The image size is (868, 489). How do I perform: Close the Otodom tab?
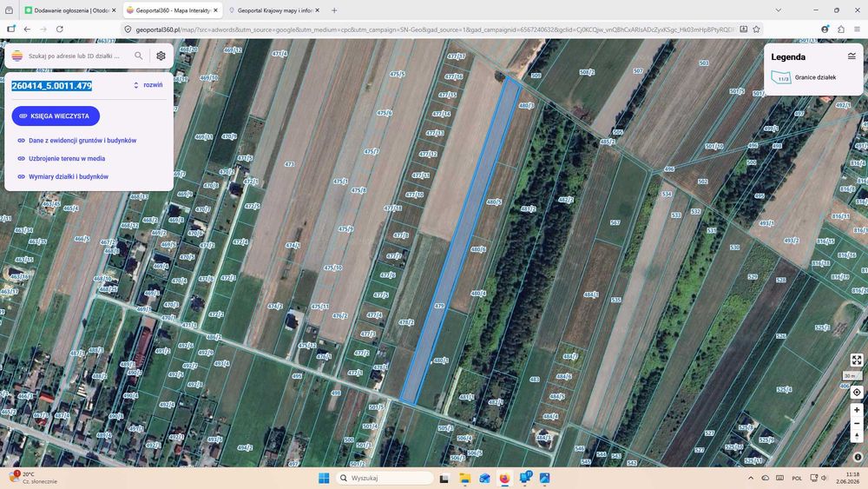(114, 10)
